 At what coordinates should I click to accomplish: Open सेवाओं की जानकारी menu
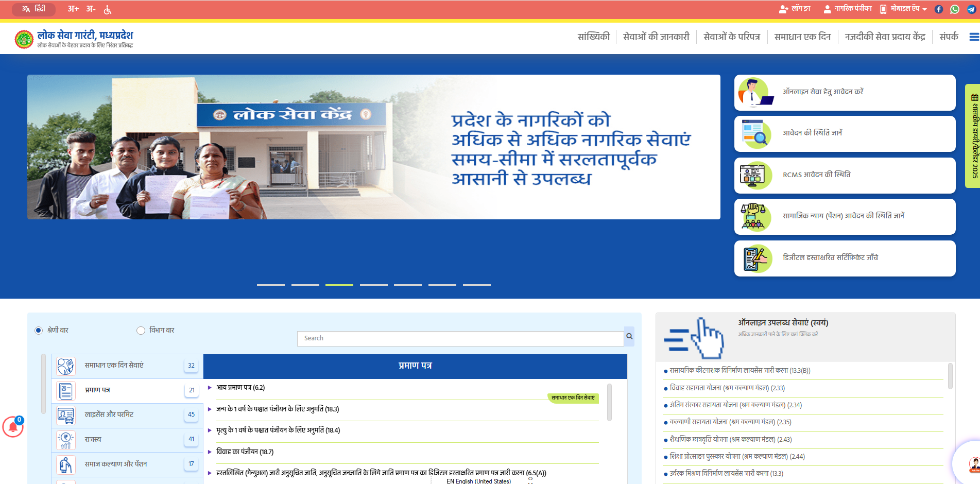coord(656,37)
